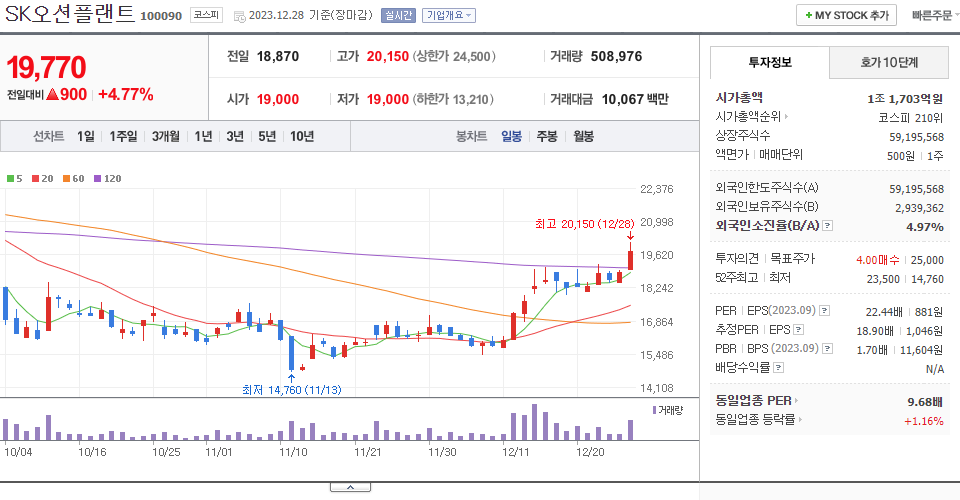Click the MY STOCK 추가 button
The width and height of the screenshot is (960, 500).
(x=846, y=15)
